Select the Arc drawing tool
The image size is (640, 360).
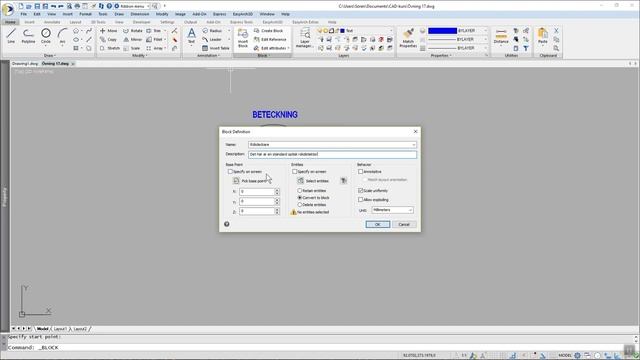tap(62, 36)
